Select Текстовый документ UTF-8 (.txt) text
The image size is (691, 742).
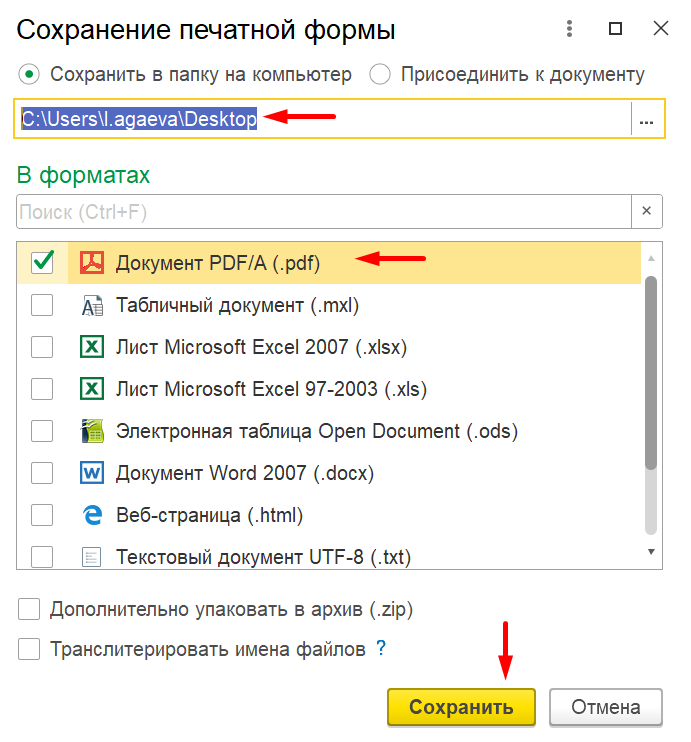tap(264, 556)
